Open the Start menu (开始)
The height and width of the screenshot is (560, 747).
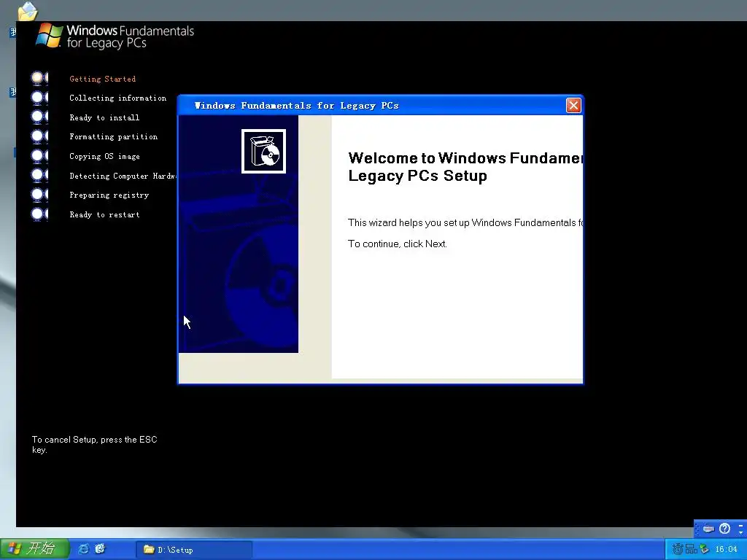pos(34,549)
